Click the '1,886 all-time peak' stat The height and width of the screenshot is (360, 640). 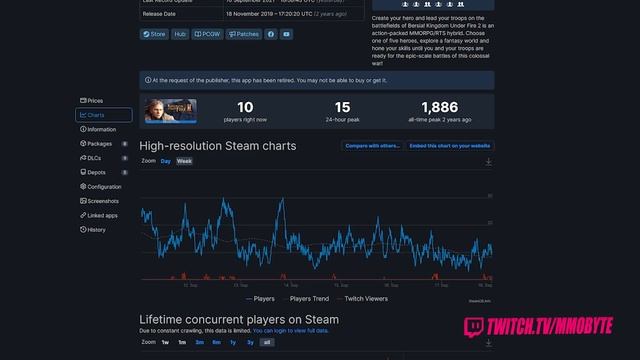coord(440,111)
